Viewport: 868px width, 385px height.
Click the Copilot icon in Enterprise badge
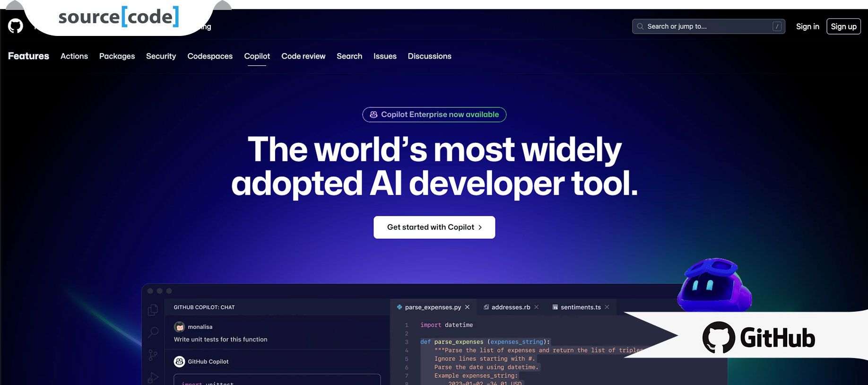tap(373, 114)
